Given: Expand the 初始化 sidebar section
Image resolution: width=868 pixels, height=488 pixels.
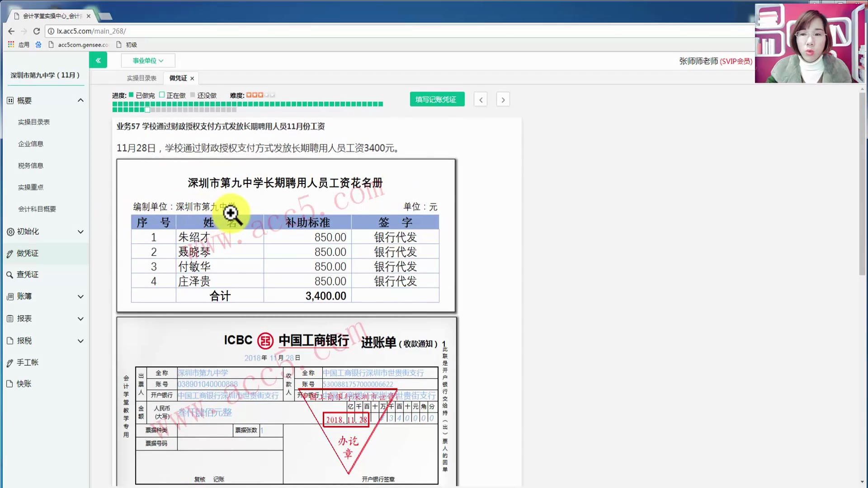Looking at the screenshot, I should pos(80,232).
